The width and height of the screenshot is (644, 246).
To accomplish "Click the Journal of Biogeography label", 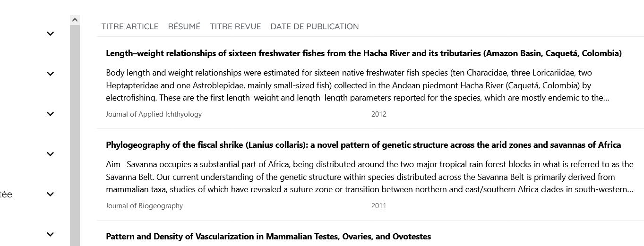I will pos(144,206).
